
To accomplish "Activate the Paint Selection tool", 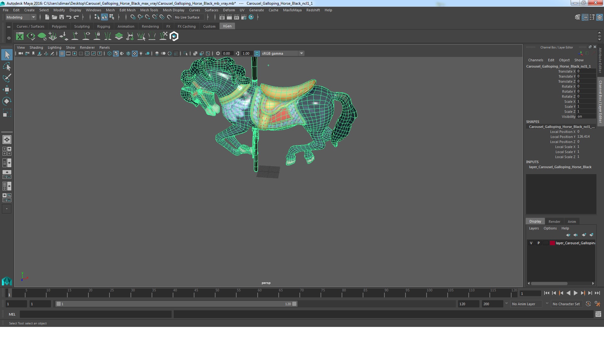I will [7, 78].
